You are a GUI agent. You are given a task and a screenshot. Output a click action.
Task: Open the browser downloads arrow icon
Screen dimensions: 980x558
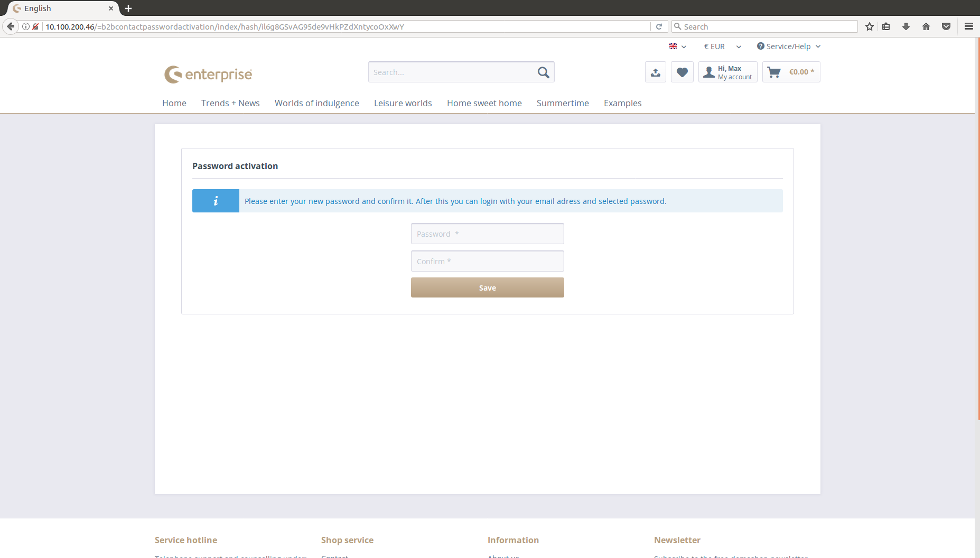[x=906, y=26]
